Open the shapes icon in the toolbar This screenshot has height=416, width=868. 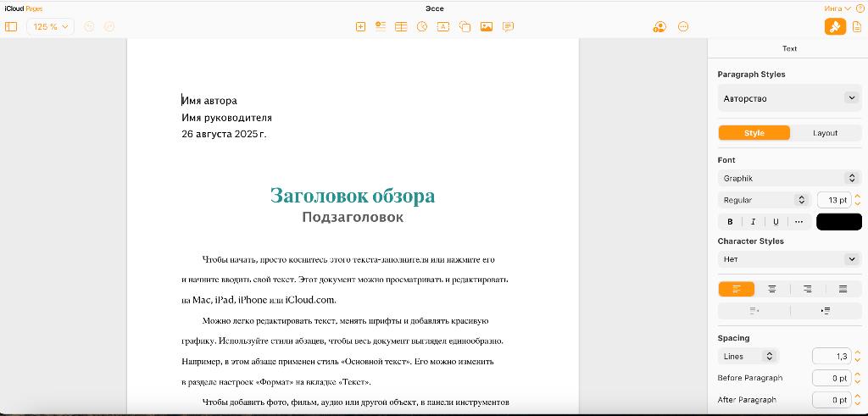click(465, 26)
